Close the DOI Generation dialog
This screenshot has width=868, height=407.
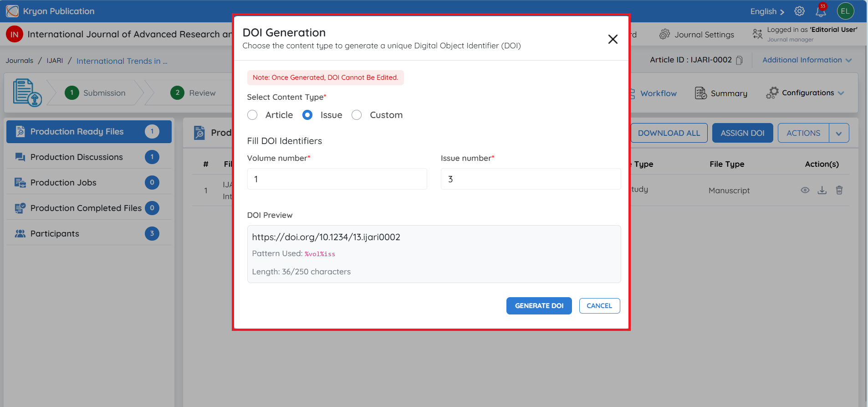pyautogui.click(x=613, y=39)
